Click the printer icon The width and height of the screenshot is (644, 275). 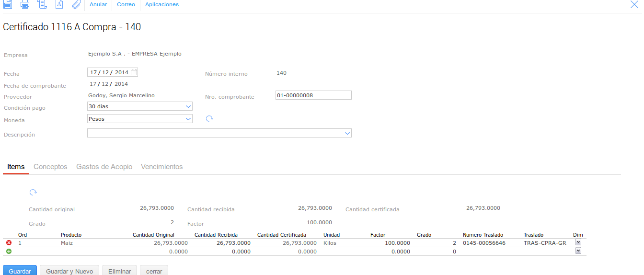click(25, 5)
